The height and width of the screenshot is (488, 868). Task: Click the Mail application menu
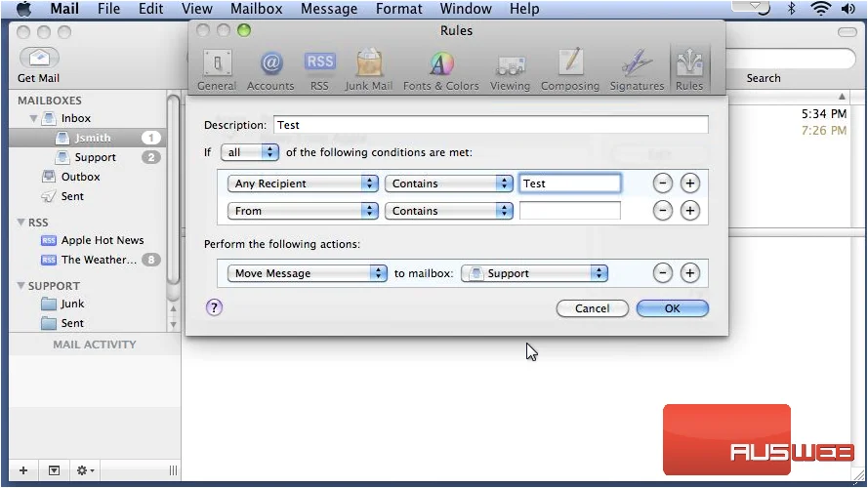(64, 9)
